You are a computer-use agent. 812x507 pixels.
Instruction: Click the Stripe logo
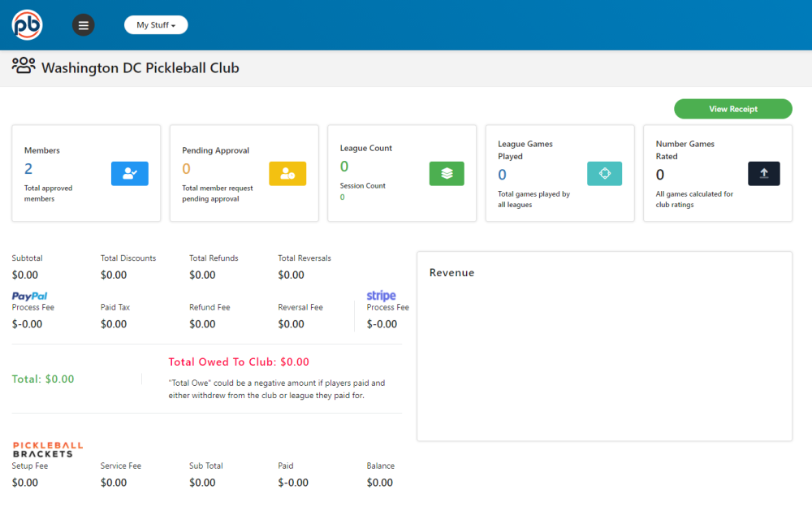[381, 296]
